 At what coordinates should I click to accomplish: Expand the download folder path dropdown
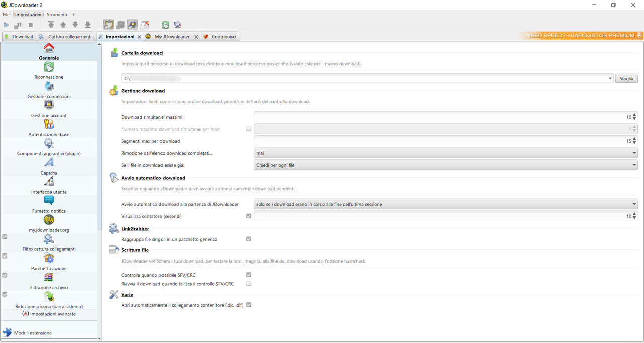click(x=610, y=79)
